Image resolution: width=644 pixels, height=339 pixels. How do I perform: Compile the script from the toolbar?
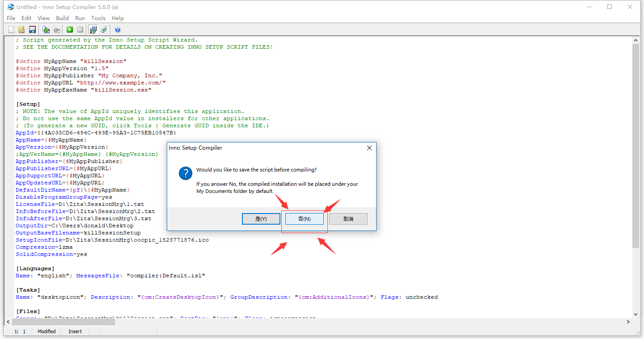pos(46,29)
